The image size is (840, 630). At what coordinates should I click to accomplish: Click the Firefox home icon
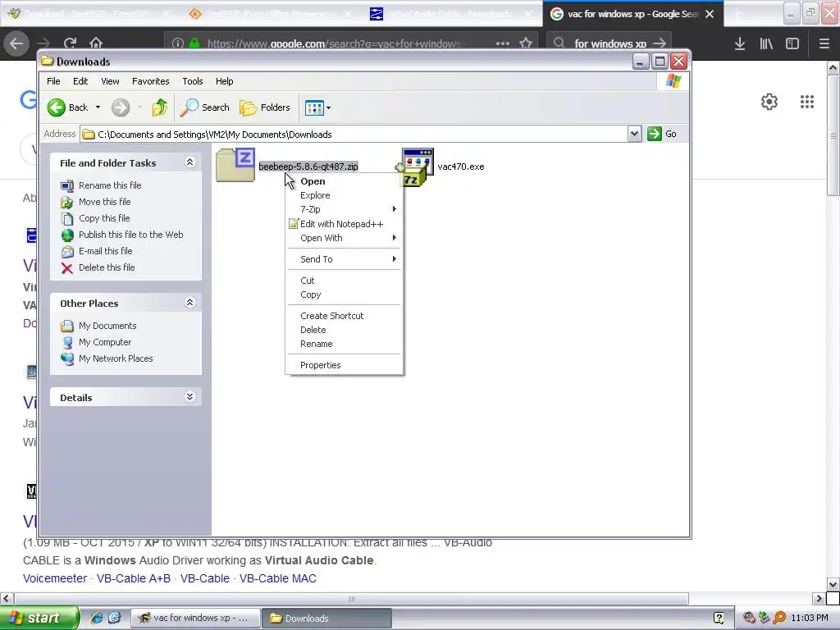96,43
